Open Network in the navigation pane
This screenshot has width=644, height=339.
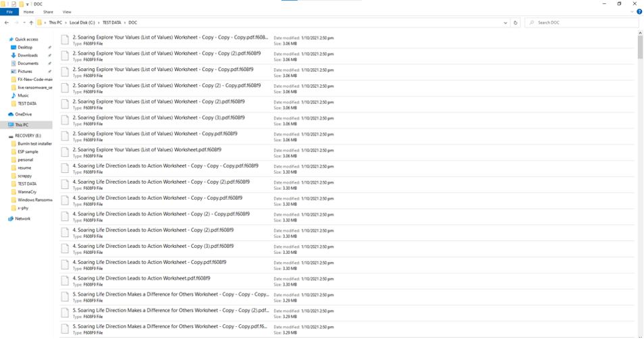click(22, 218)
